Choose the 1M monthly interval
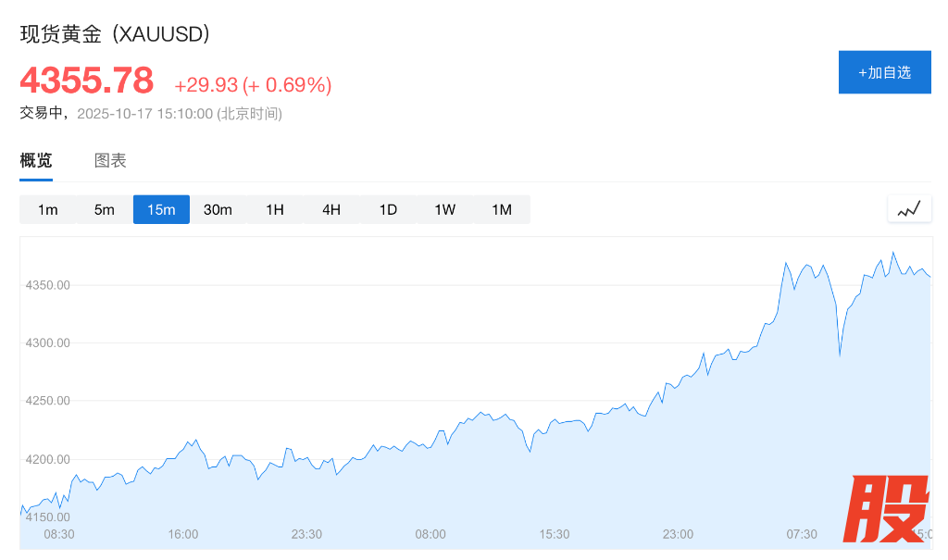948x560 pixels. [x=502, y=209]
